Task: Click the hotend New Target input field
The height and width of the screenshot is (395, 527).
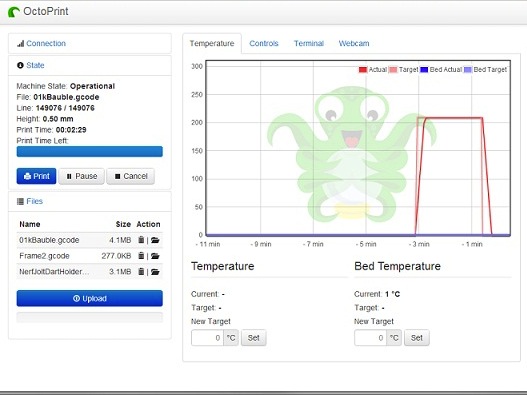Action: tap(207, 338)
